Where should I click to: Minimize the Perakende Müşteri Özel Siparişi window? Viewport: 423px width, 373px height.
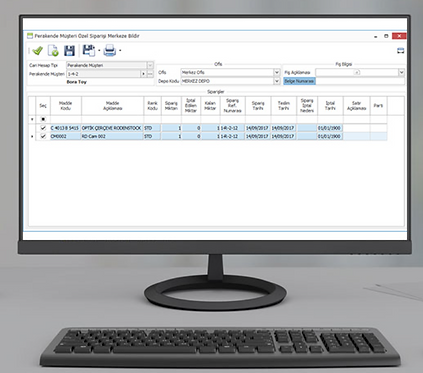click(376, 36)
